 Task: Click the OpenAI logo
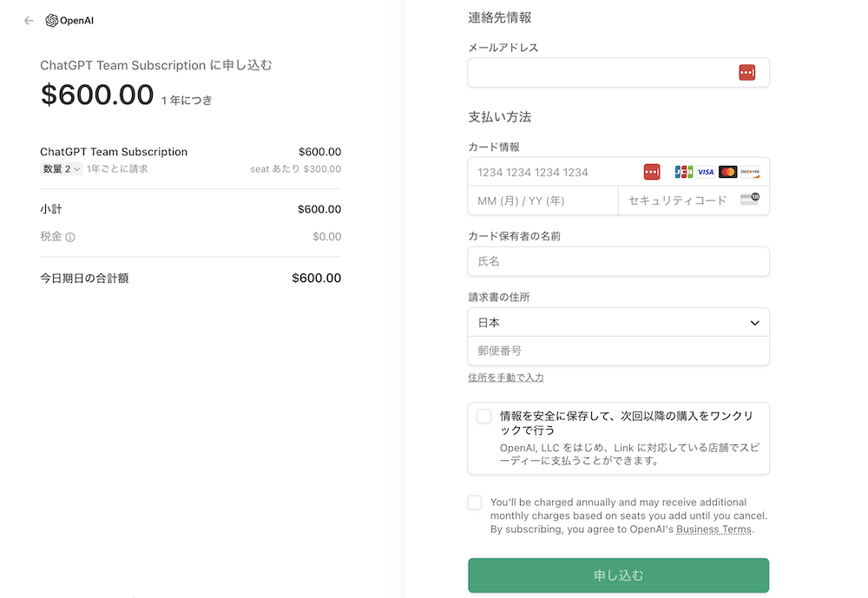[69, 21]
